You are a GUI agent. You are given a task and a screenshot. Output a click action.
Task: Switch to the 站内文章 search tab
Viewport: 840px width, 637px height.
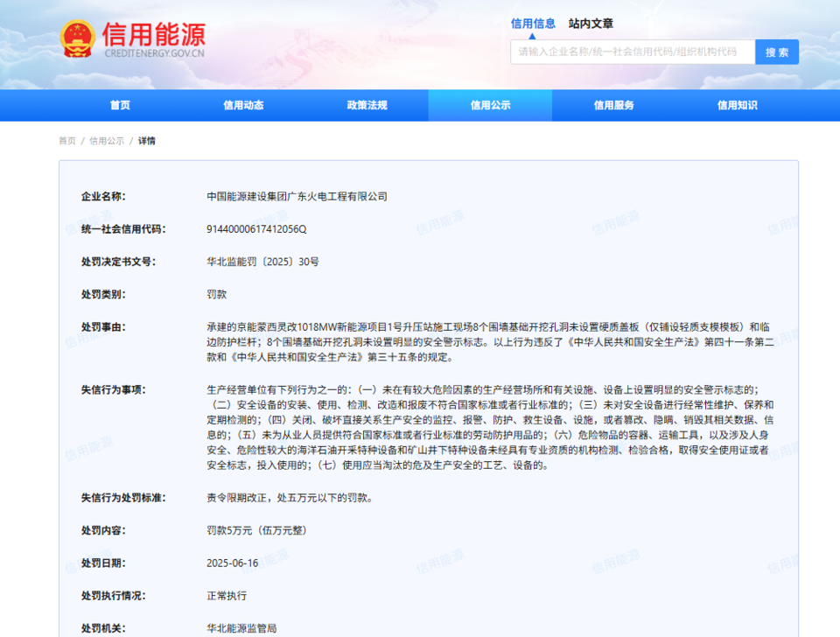(x=591, y=24)
